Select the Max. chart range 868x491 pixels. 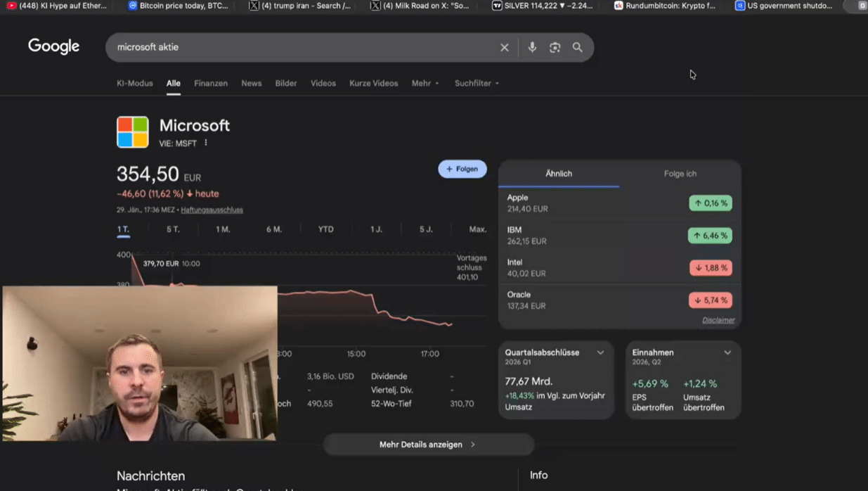[x=477, y=229]
